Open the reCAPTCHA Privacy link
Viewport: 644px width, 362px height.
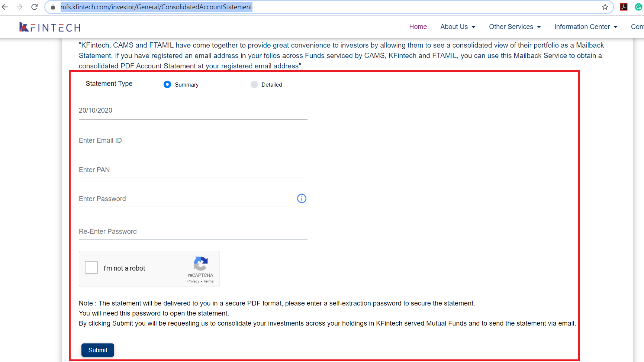(x=193, y=281)
